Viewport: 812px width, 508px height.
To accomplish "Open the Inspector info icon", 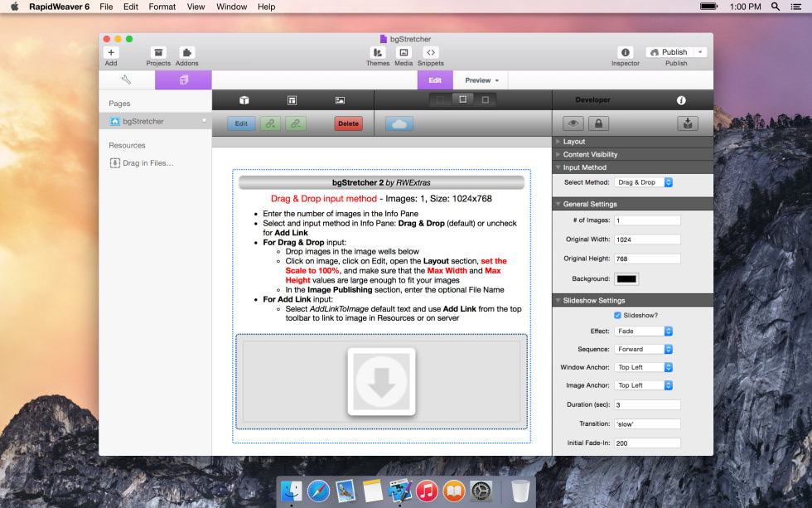I will pyautogui.click(x=625, y=52).
